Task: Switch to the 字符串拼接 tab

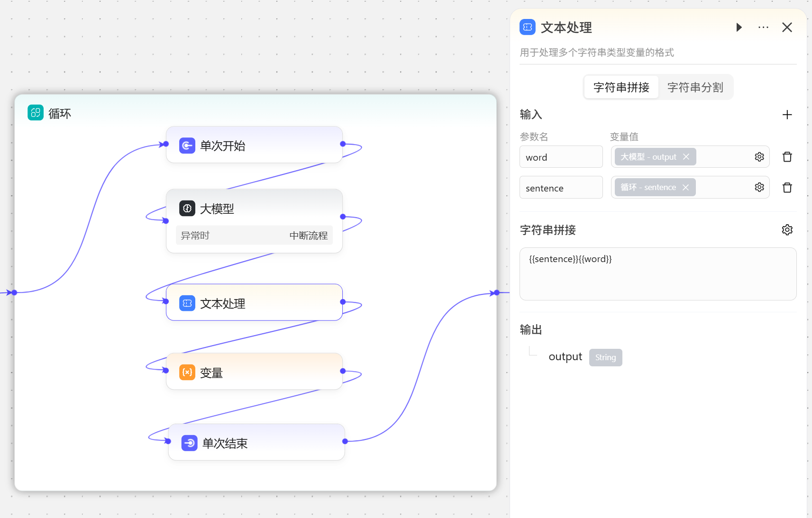Action: tap(621, 87)
